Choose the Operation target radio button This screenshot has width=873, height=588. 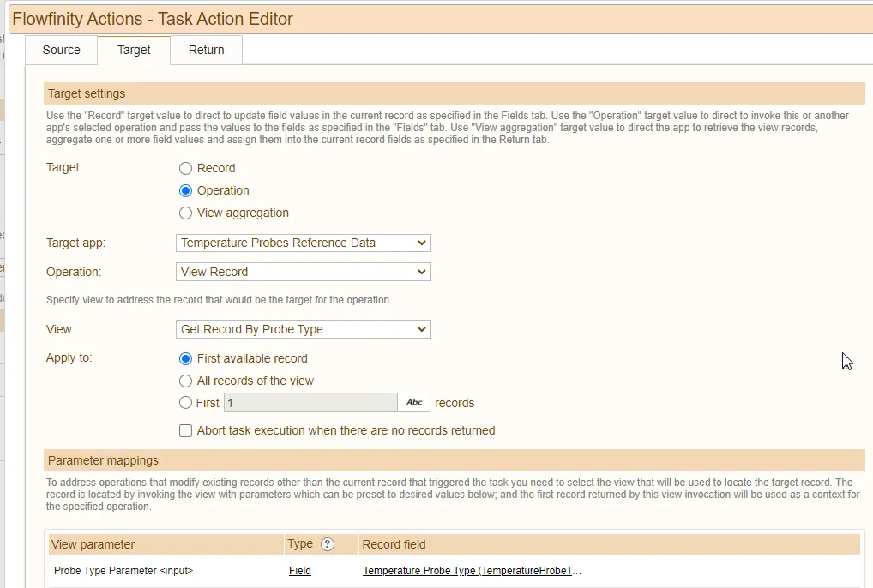tap(185, 191)
